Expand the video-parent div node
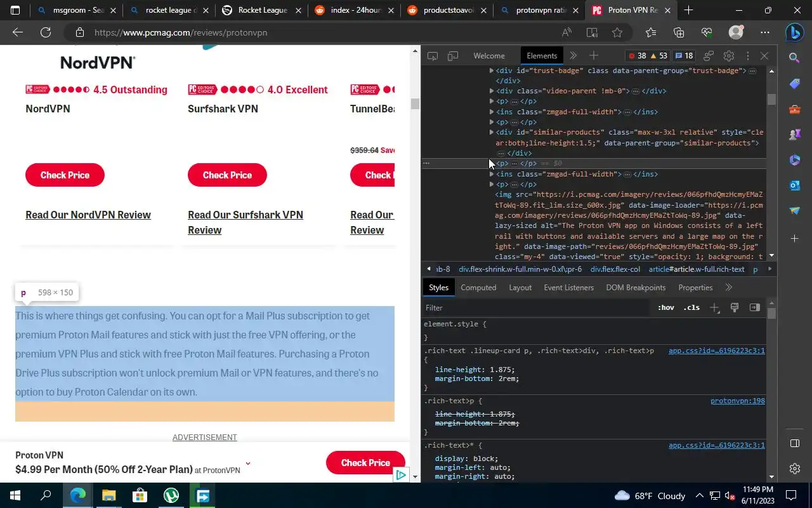Screen dimensions: 812x508 pos(492,91)
